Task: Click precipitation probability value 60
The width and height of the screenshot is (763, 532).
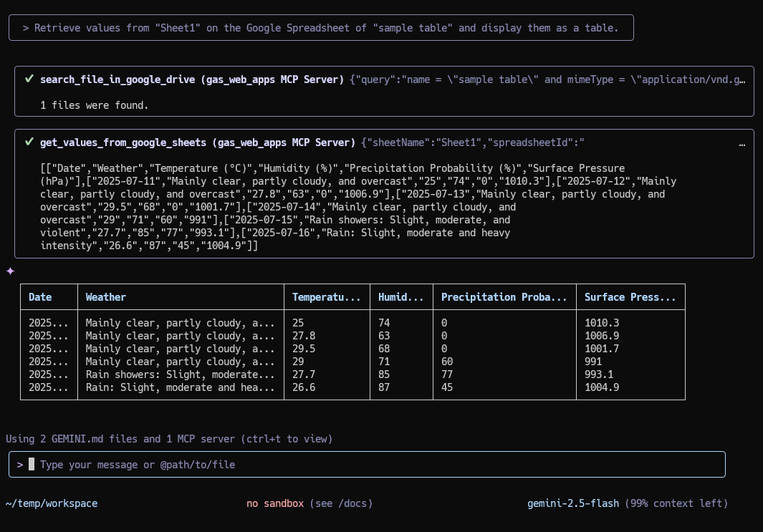Action: click(447, 362)
